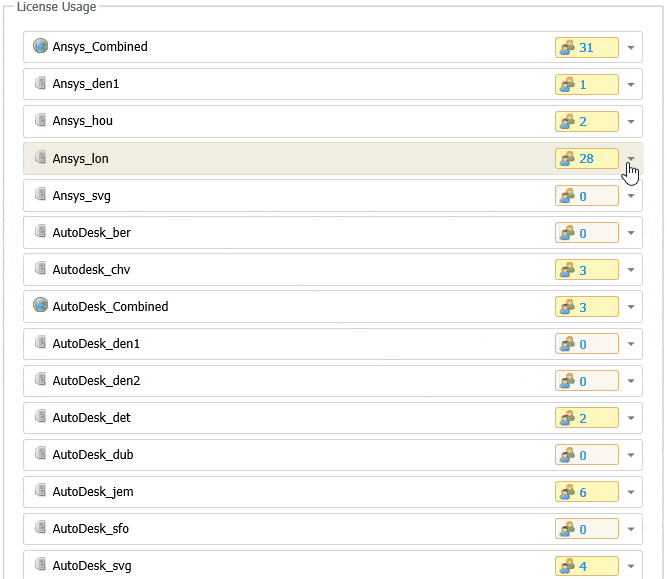Select the Ansys_den1 license name
The image size is (667, 579).
coord(86,84)
